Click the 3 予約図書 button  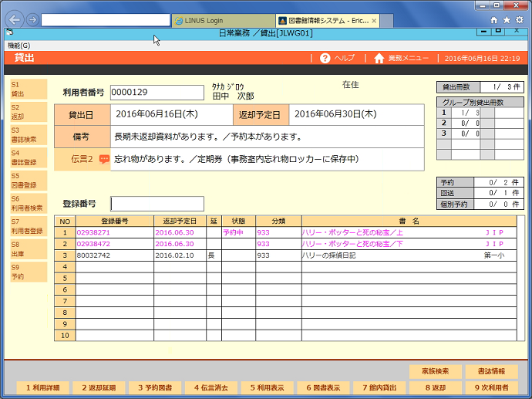(x=155, y=387)
